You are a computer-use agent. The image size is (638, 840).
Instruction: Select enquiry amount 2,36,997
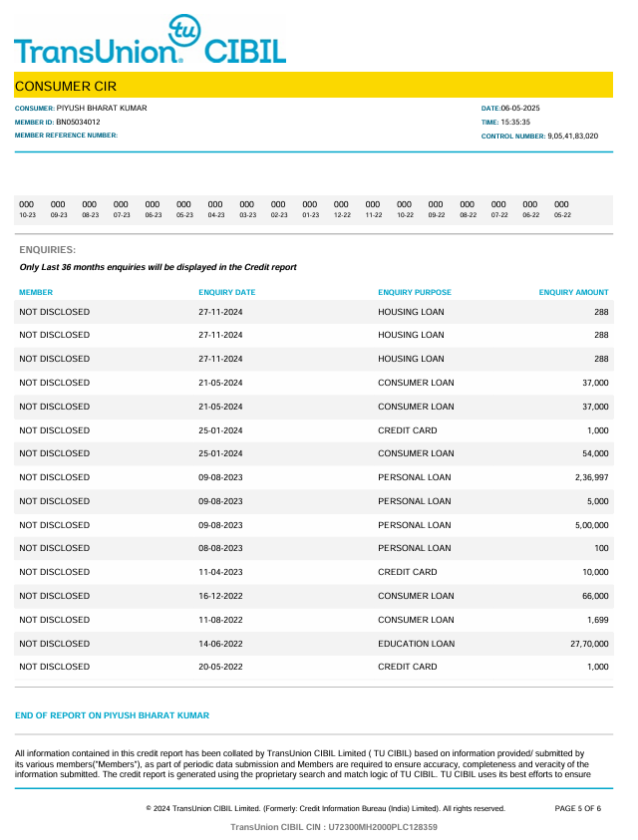[x=592, y=477]
